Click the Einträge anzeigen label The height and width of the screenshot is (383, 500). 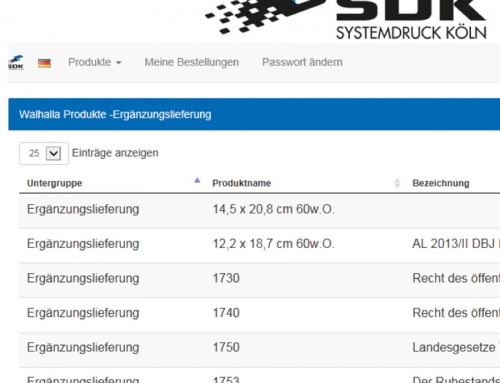pyautogui.click(x=115, y=153)
